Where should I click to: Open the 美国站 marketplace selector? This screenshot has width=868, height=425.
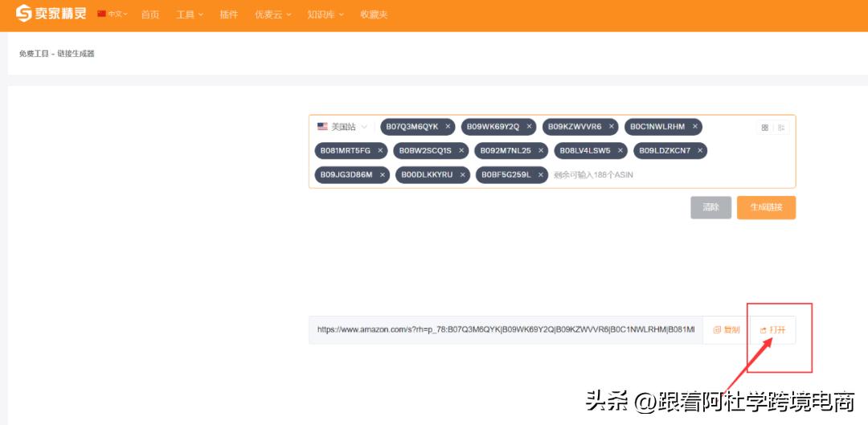pos(342,127)
